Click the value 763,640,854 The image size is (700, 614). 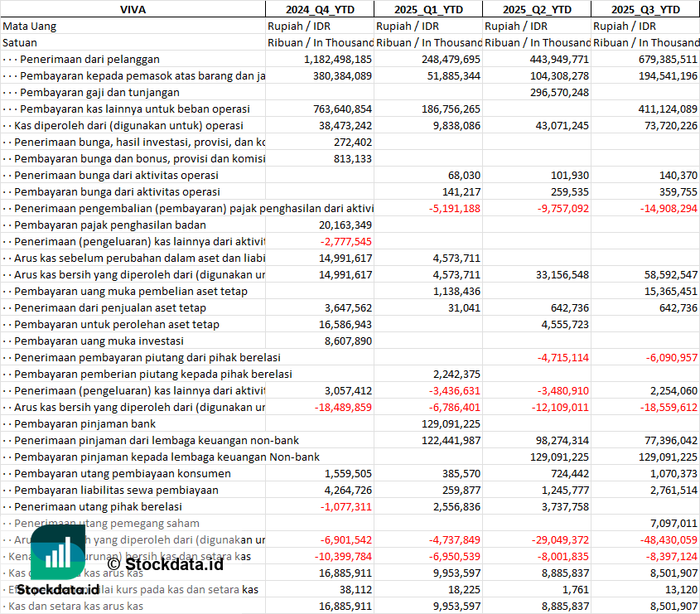click(342, 109)
